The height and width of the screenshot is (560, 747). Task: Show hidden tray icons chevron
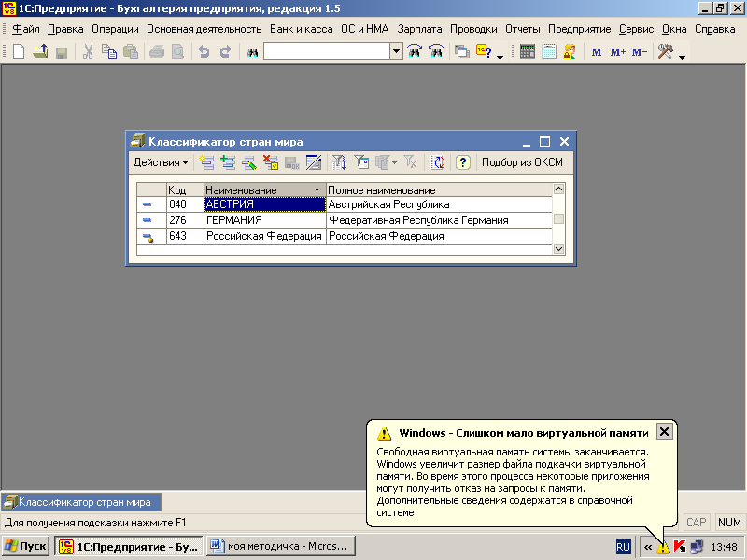pos(648,547)
